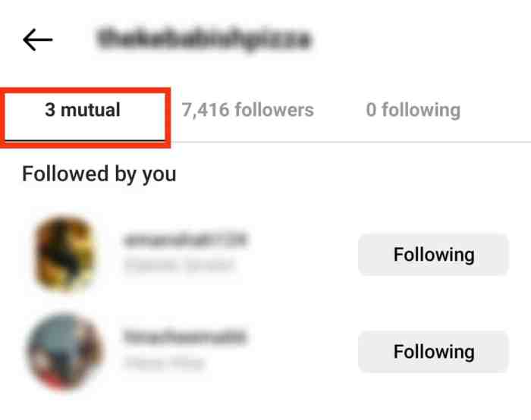The width and height of the screenshot is (531, 420).
Task: Click the red highlight box border
Action: pos(85,90)
